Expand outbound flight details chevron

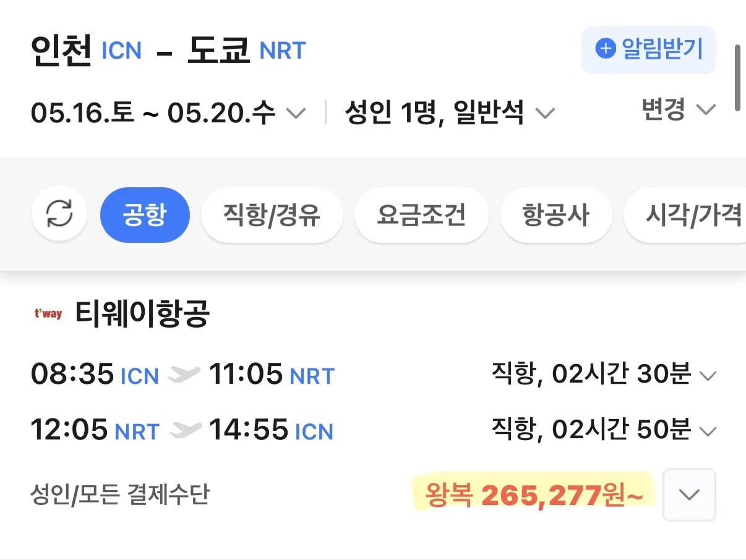(x=708, y=375)
